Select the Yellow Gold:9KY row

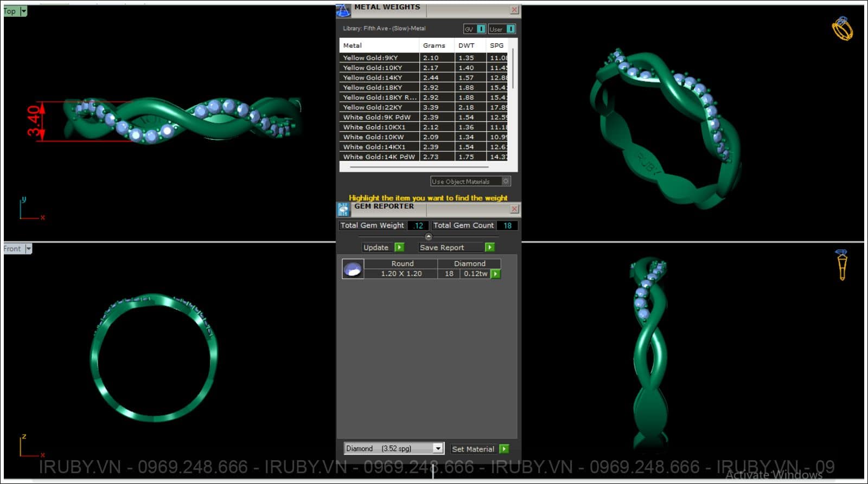pyautogui.click(x=424, y=58)
